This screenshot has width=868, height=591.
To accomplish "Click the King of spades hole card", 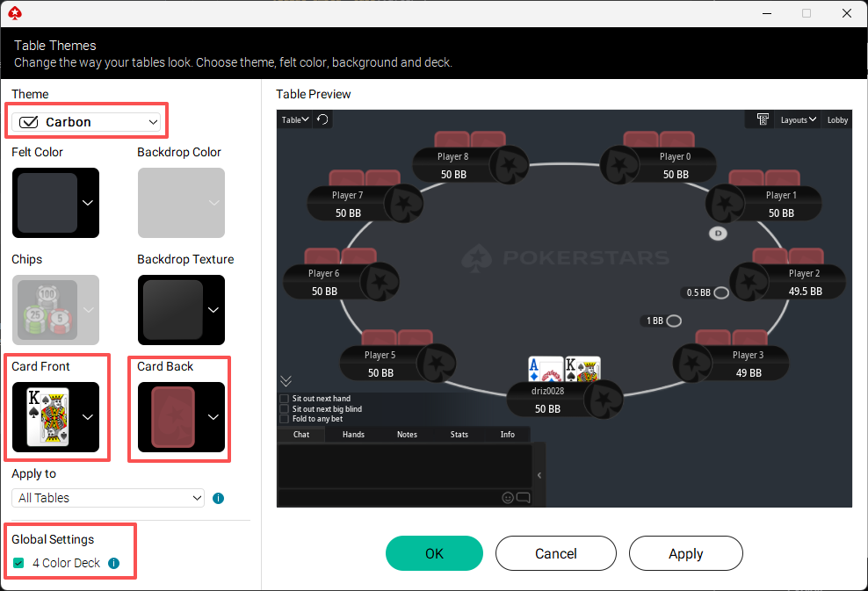I will [582, 370].
